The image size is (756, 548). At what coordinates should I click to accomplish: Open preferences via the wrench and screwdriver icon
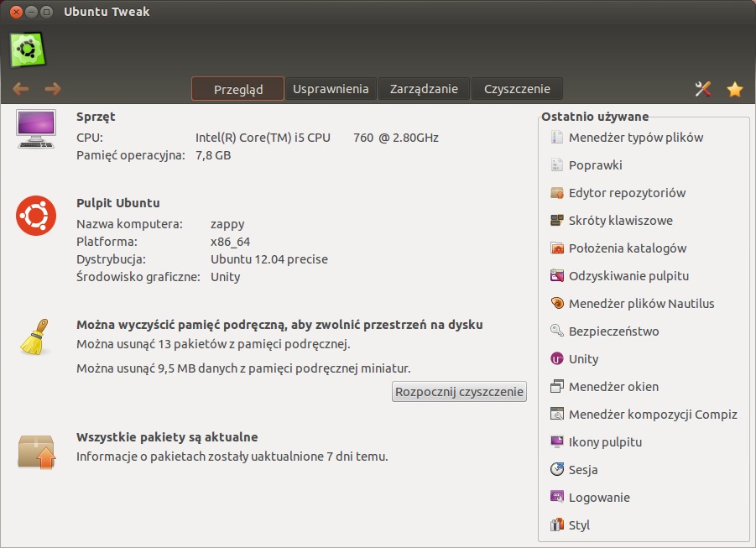click(x=703, y=89)
